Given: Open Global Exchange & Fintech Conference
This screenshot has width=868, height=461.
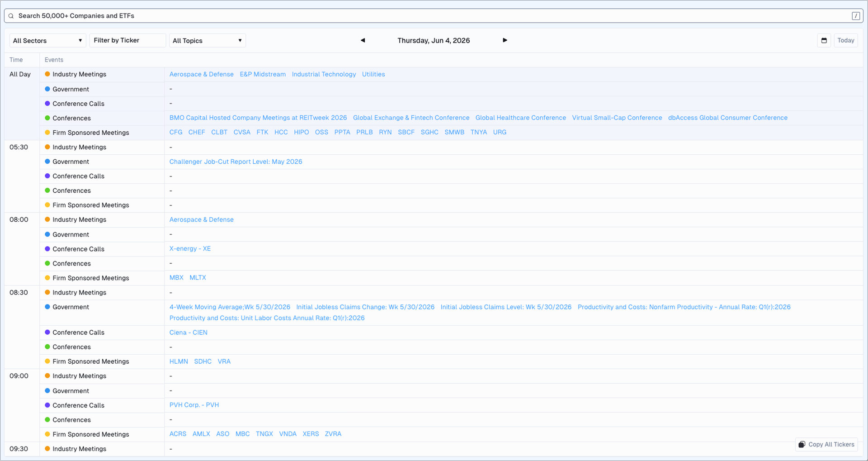Looking at the screenshot, I should tap(411, 118).
